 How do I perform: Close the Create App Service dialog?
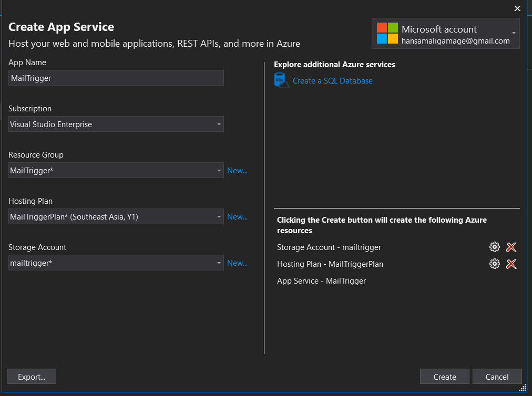pos(517,8)
